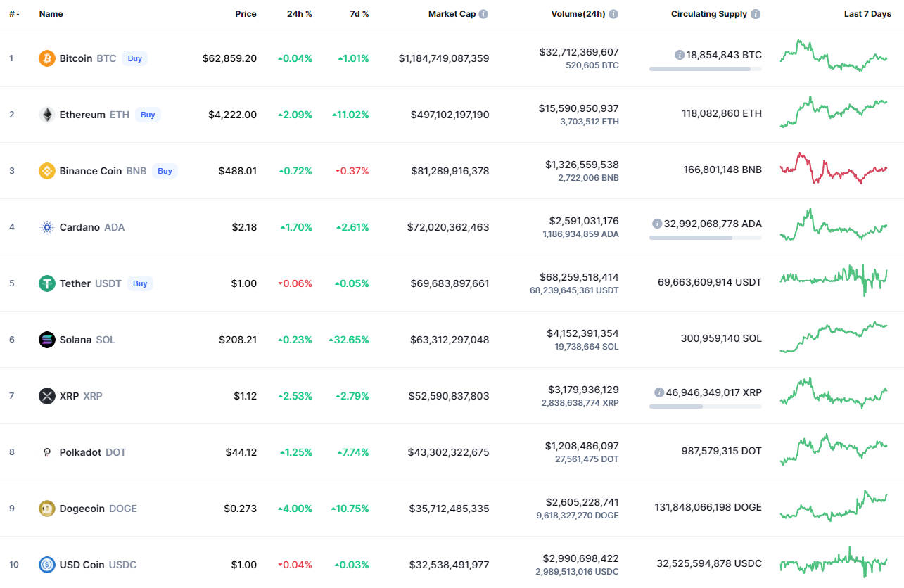This screenshot has width=904, height=588.
Task: Click the Buy button next to Ethereum
Action: click(148, 115)
